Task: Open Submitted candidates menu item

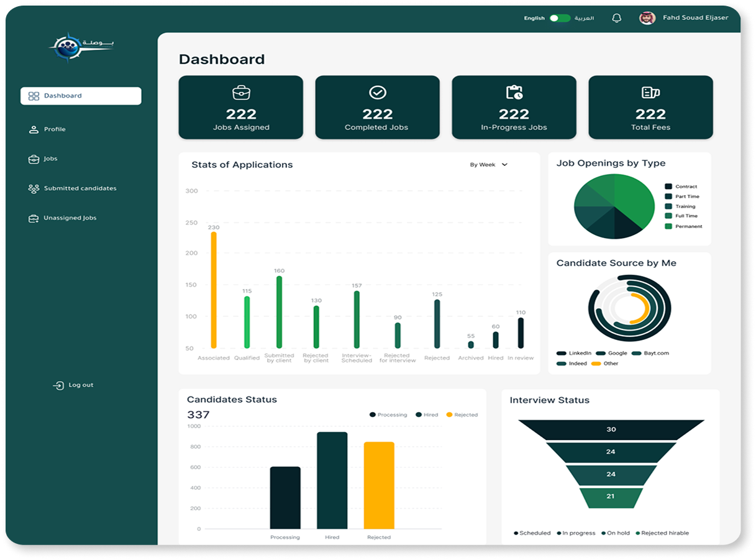Action: (80, 188)
